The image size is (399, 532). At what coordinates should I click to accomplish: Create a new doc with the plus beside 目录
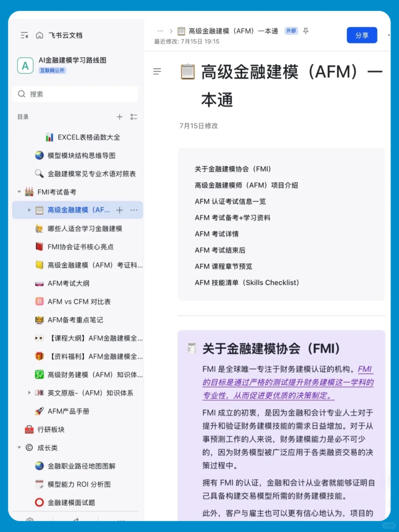119,117
